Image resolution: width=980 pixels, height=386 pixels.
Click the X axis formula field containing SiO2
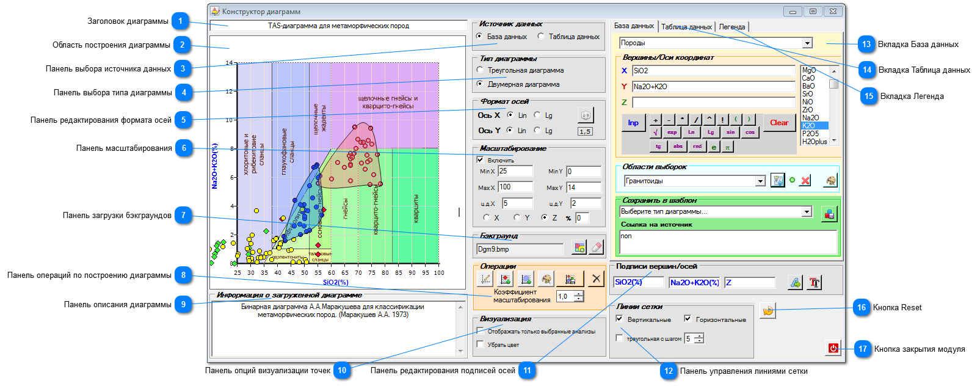tap(713, 71)
